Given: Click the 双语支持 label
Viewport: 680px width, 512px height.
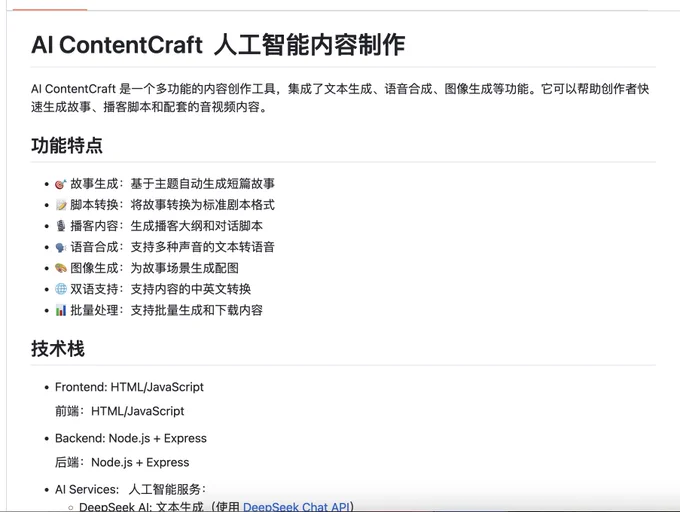Looking at the screenshot, I should click(x=94, y=289).
